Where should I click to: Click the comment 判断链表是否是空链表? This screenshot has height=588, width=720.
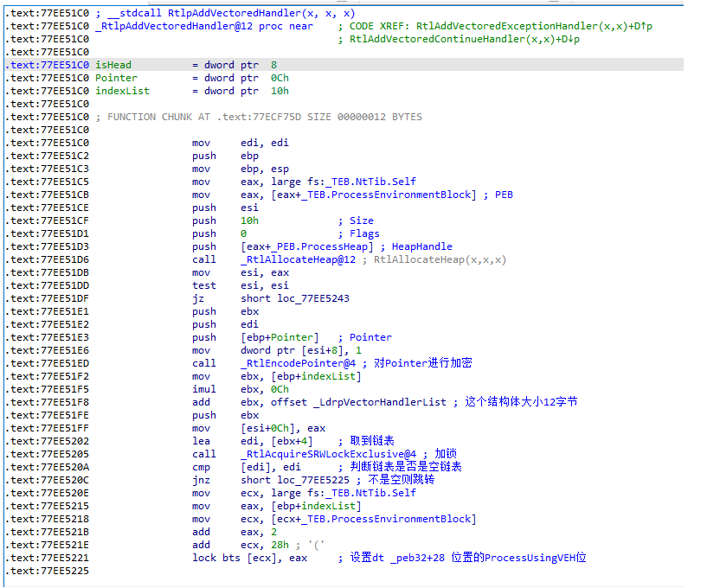tap(406, 467)
